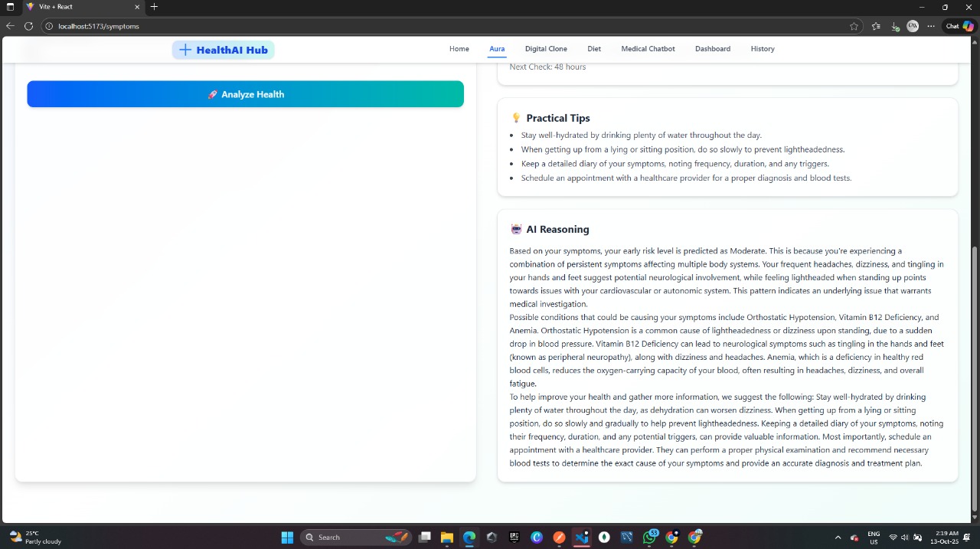Click the 'Next Check: 48 hours' text
The width and height of the screenshot is (980, 549).
tap(547, 67)
